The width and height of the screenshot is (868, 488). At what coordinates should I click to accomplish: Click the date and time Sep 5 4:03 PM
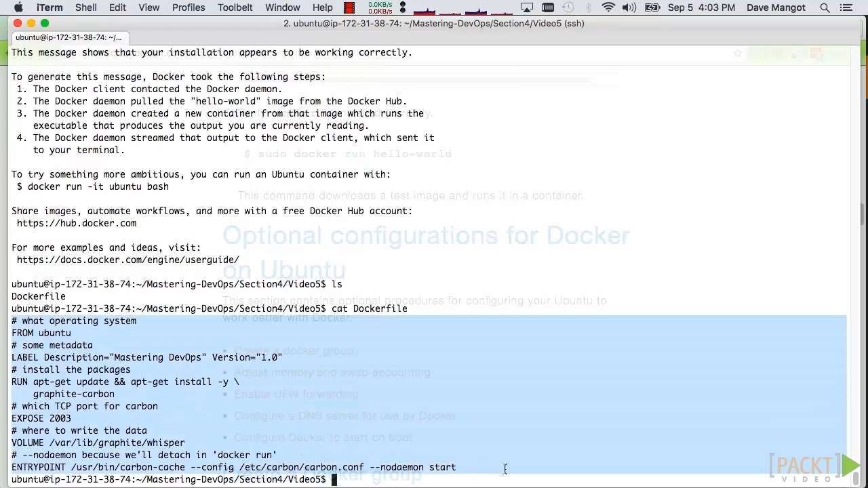701,7
